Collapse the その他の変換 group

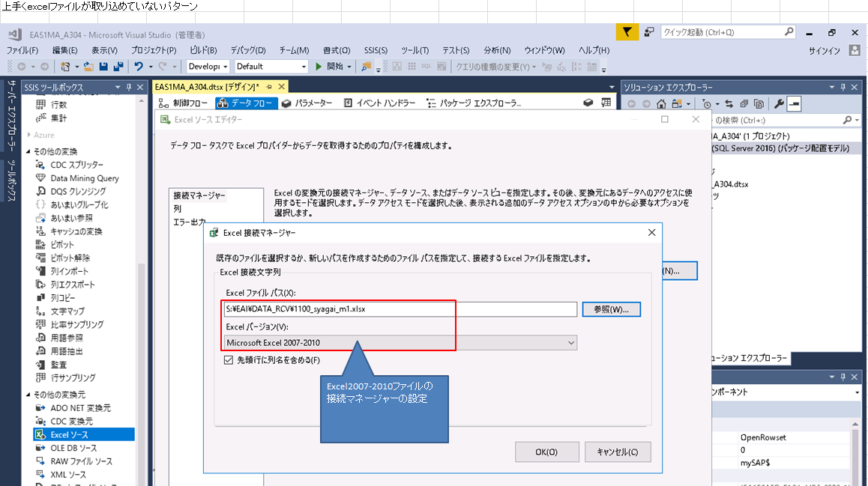[x=28, y=151]
